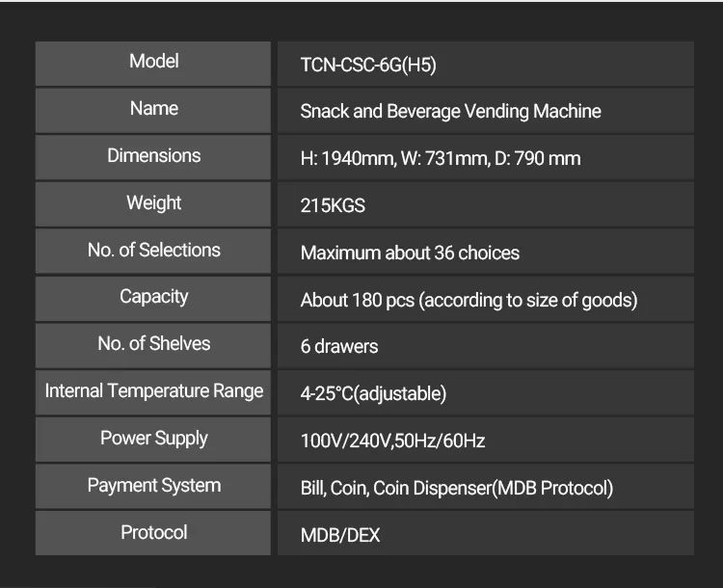Select the 100V/240V,50Hz/60Hz value

[392, 441]
